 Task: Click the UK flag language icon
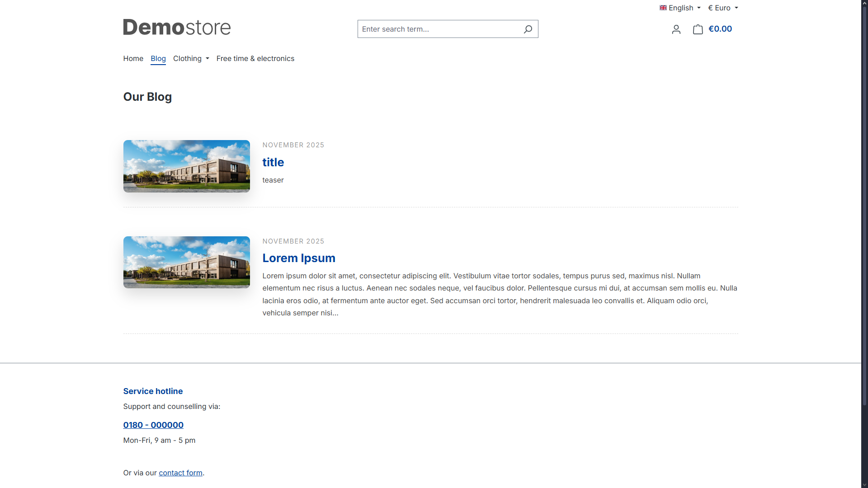[663, 8]
